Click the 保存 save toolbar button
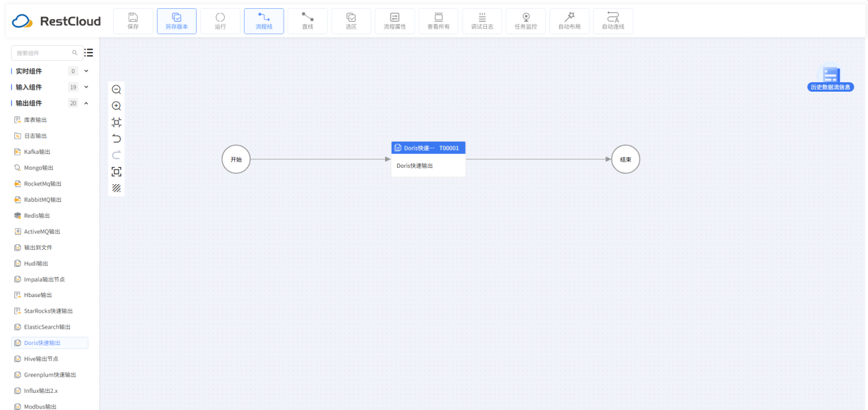The width and height of the screenshot is (868, 410). tap(133, 21)
